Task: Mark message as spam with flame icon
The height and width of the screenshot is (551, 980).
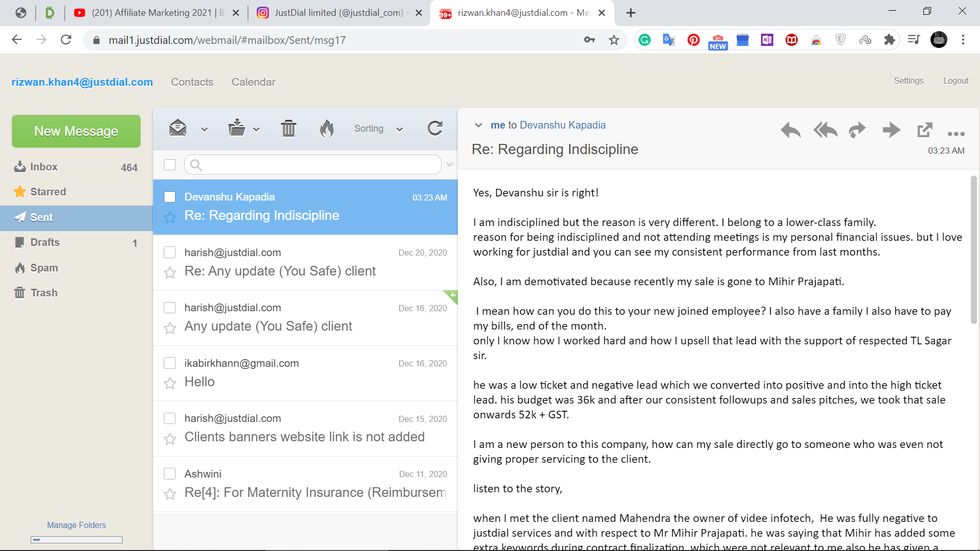Action: (x=327, y=129)
